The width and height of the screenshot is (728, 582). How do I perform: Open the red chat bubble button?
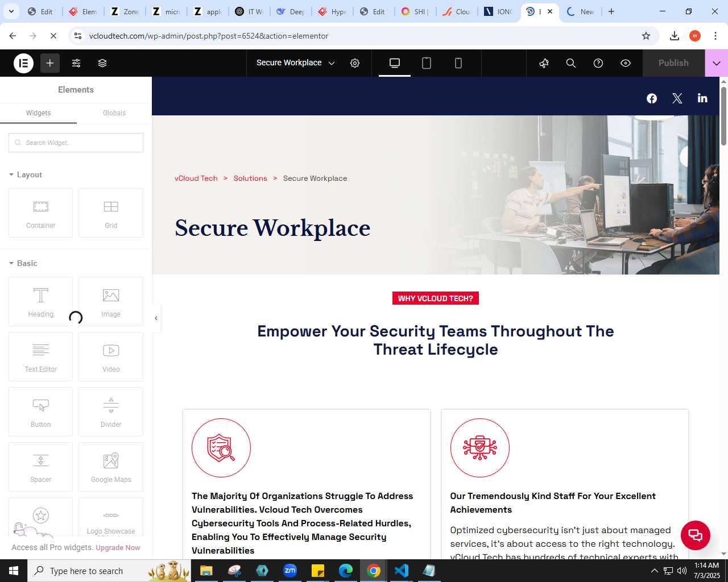(696, 535)
